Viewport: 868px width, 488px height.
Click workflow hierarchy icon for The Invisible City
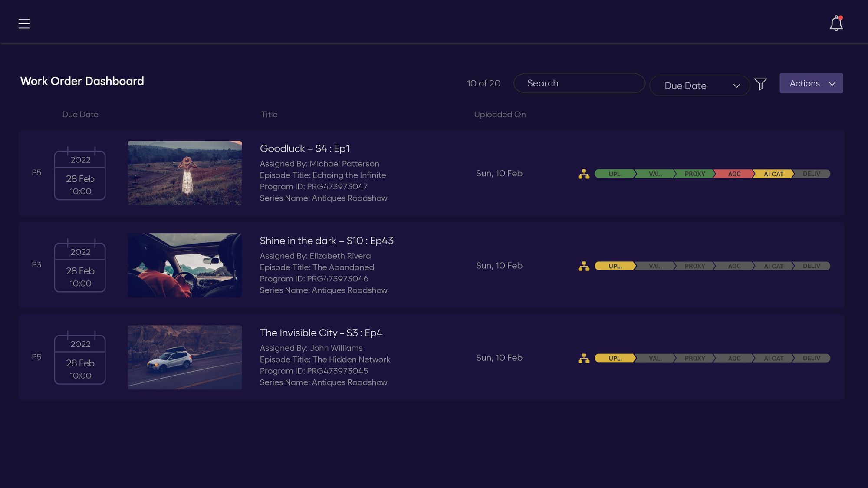584,358
